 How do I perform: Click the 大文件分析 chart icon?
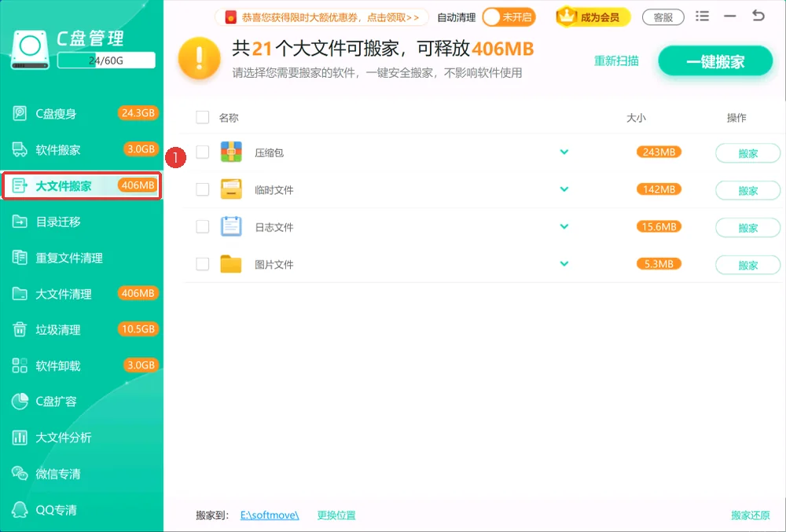pos(20,438)
